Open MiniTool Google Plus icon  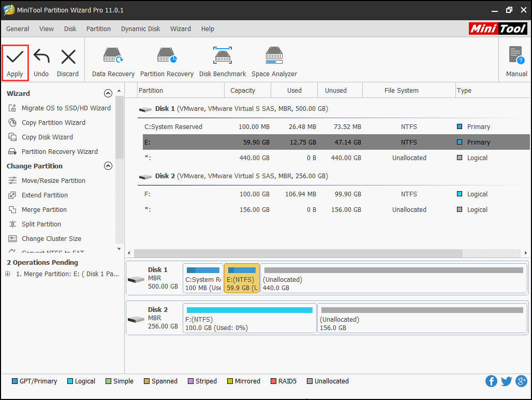(522, 381)
